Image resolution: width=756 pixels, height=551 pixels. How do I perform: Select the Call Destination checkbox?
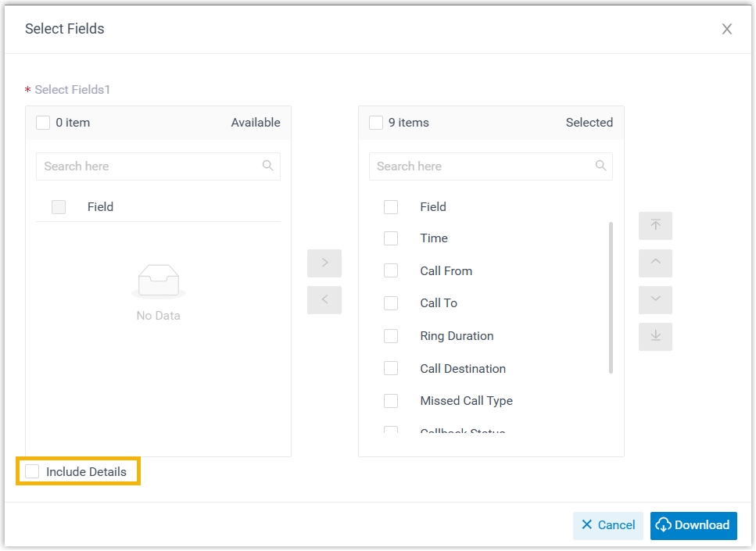[391, 369]
